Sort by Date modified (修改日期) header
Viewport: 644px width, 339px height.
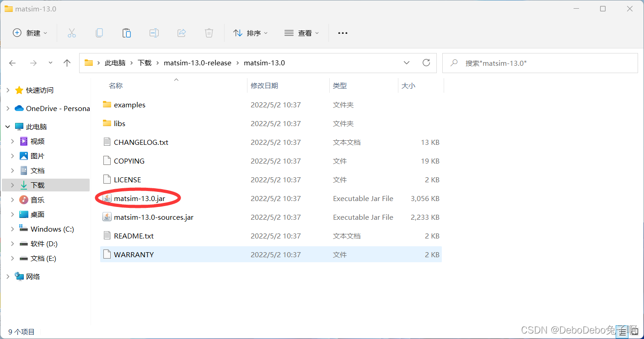pyautogui.click(x=264, y=85)
